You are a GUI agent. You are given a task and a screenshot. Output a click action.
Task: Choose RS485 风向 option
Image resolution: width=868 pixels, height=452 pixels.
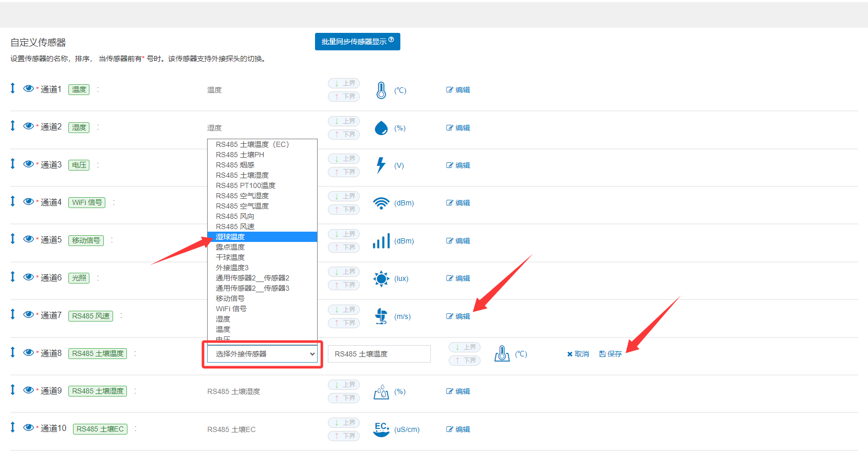coord(262,216)
